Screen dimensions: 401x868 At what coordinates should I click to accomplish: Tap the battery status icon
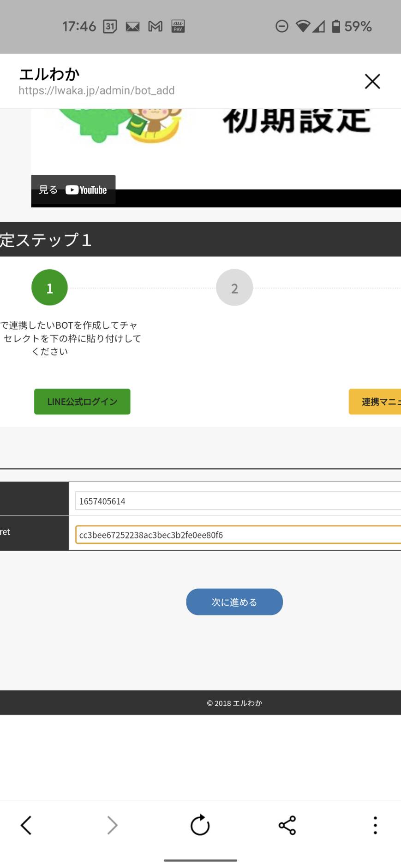[336, 27]
